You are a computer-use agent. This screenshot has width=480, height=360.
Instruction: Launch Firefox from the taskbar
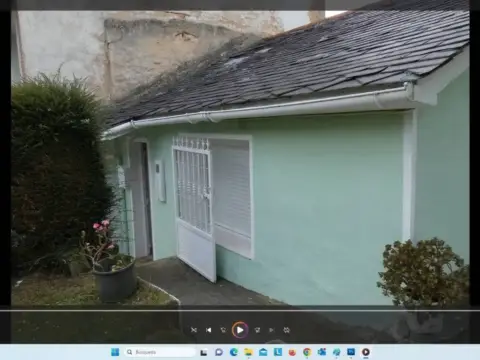[x=292, y=352]
